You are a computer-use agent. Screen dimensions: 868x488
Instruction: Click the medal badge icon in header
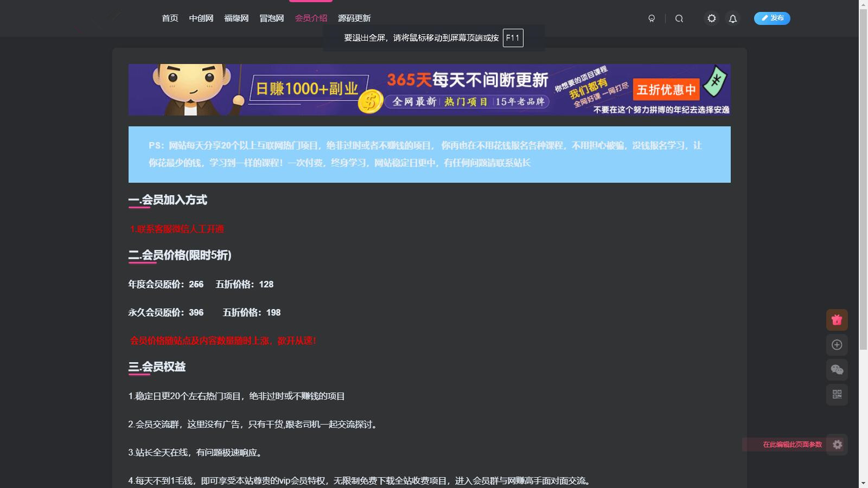(x=652, y=18)
